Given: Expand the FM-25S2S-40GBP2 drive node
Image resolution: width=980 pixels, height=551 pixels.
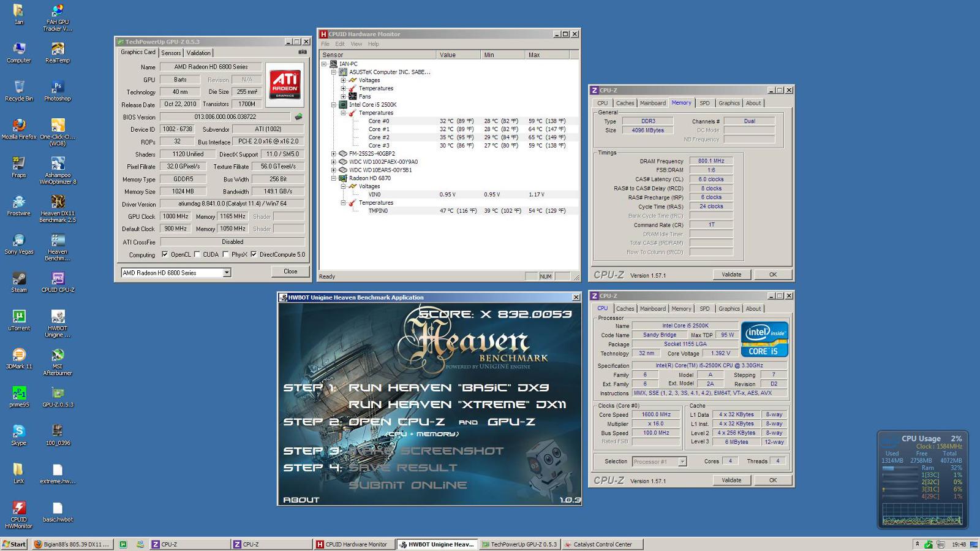Looking at the screenshot, I should pyautogui.click(x=334, y=154).
